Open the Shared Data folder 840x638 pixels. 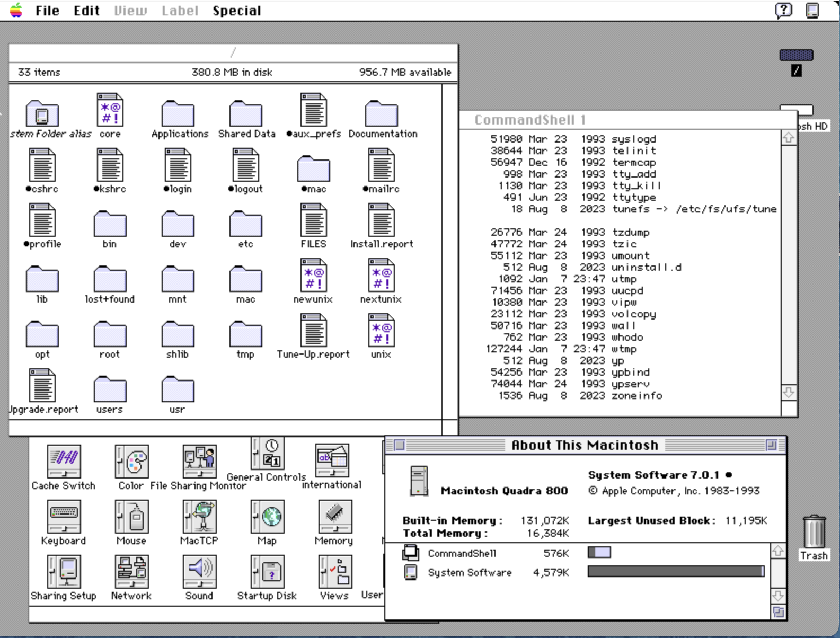246,113
